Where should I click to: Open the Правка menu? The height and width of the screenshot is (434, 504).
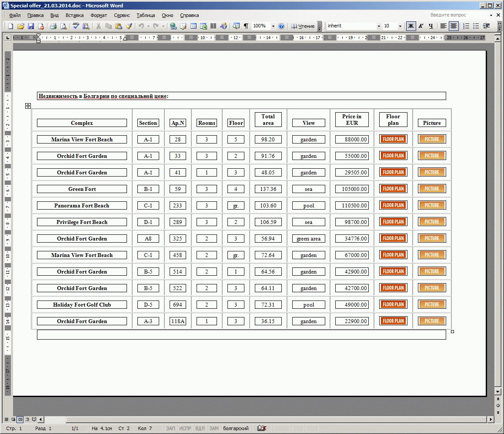[35, 15]
